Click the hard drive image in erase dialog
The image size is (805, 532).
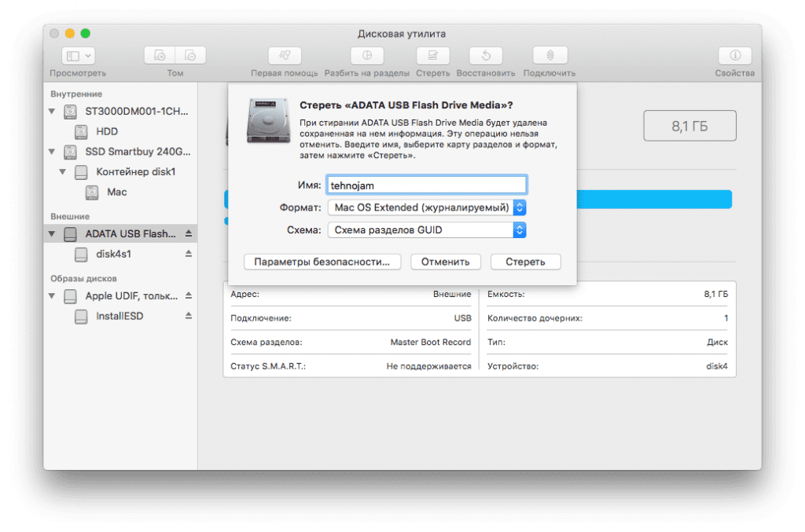pyautogui.click(x=269, y=120)
